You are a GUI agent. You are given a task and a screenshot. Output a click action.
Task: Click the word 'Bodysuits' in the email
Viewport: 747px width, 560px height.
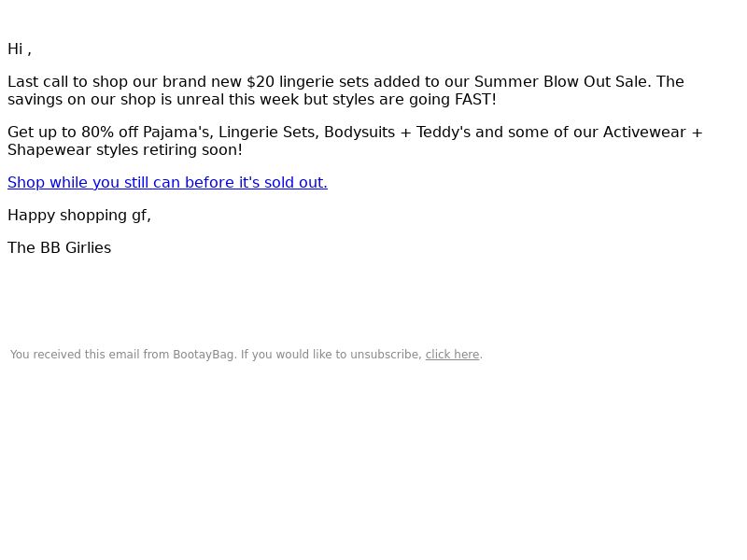359,133
